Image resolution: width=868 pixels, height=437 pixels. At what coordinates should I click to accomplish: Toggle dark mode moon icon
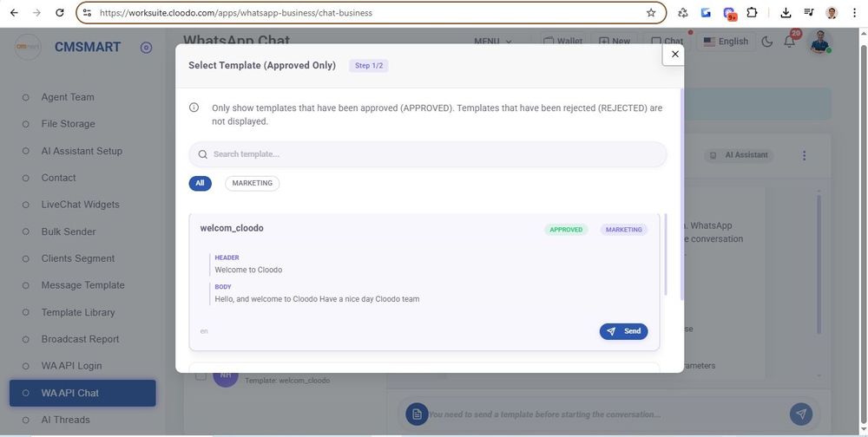tap(766, 42)
